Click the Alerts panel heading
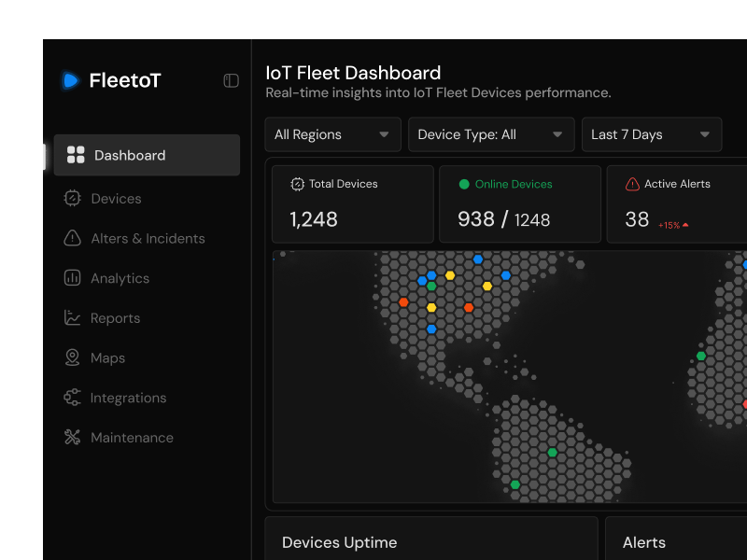This screenshot has height=560, width=747. [644, 542]
